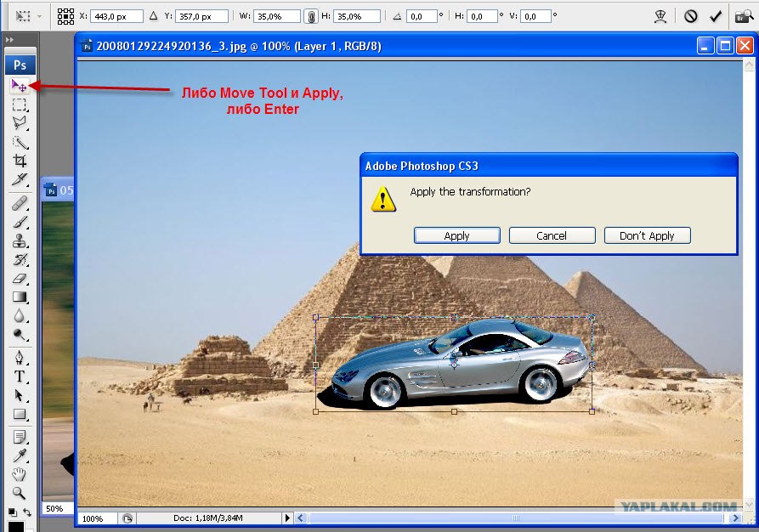This screenshot has height=532, width=759.
Task: Activate the Clone Stamp tool
Action: pos(20,241)
